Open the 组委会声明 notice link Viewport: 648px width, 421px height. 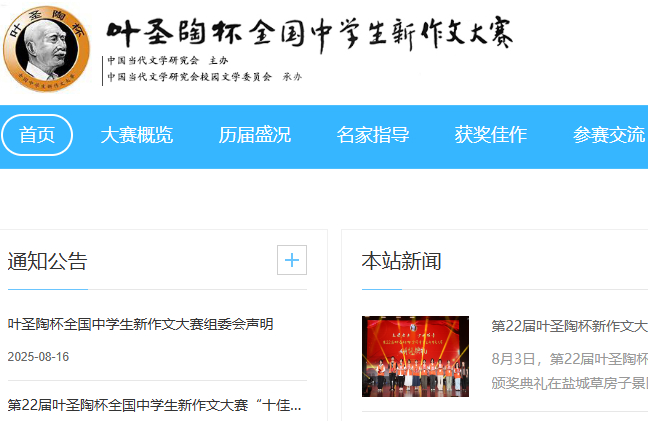point(141,324)
